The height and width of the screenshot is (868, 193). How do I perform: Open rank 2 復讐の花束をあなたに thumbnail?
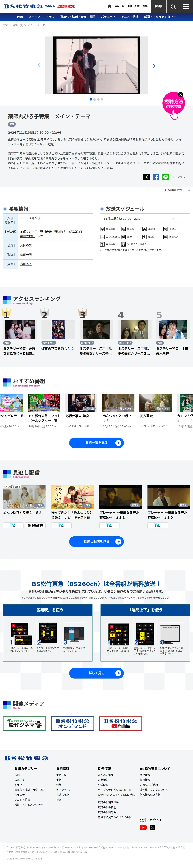[x=58, y=330]
